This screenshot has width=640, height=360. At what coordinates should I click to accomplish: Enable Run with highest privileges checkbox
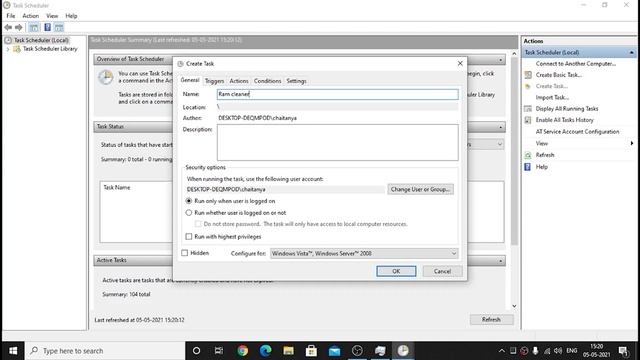click(x=189, y=236)
